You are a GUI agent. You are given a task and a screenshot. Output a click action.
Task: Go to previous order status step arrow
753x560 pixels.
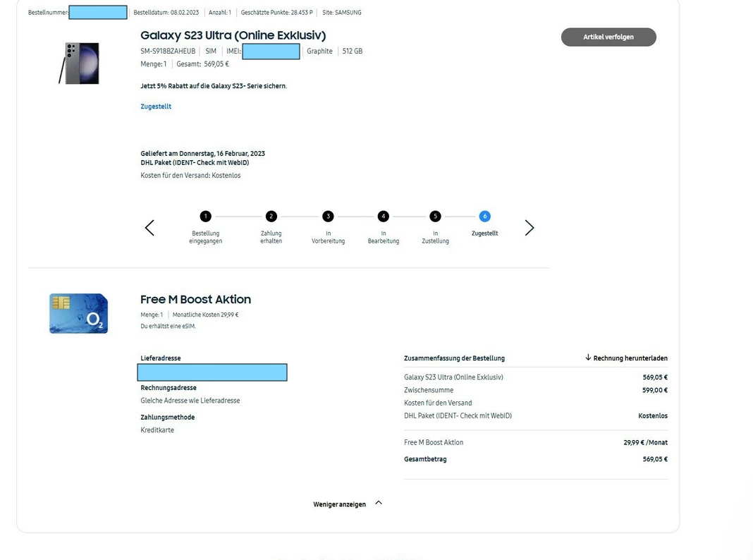(x=150, y=228)
